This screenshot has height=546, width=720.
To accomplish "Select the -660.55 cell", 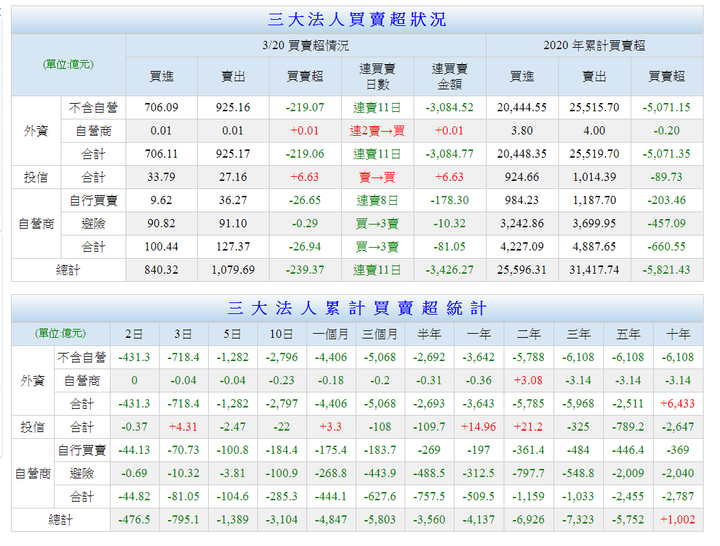I will (x=666, y=247).
